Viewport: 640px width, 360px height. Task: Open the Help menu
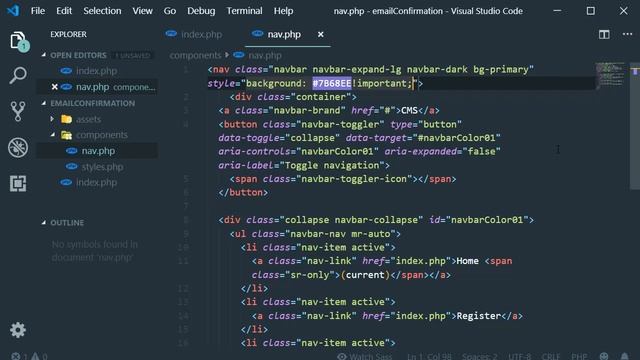click(283, 11)
